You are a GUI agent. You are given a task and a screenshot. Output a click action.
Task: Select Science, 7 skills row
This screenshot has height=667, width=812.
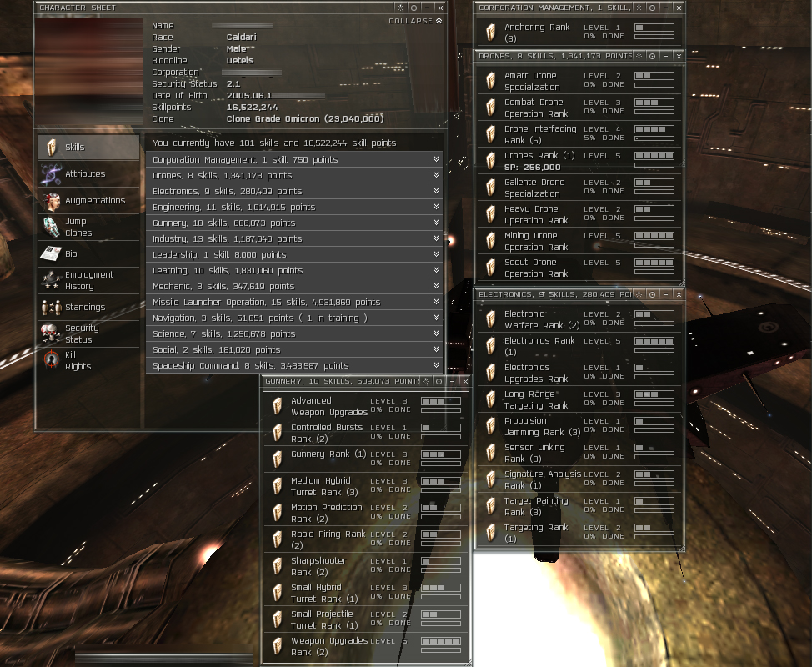[x=294, y=333]
